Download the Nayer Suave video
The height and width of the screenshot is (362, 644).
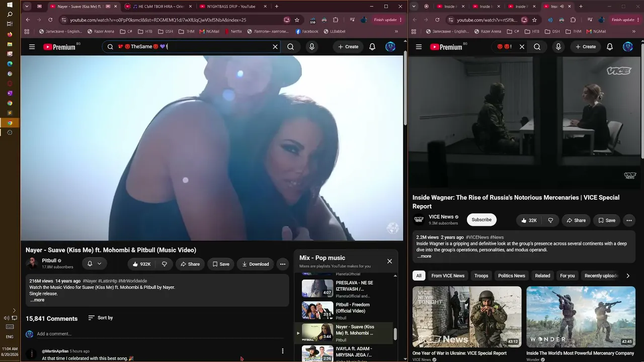255,264
